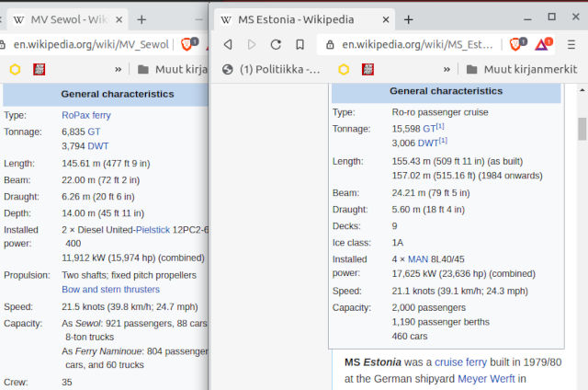Click back arrow in MS Estonia window
588x390 pixels.
(x=228, y=45)
